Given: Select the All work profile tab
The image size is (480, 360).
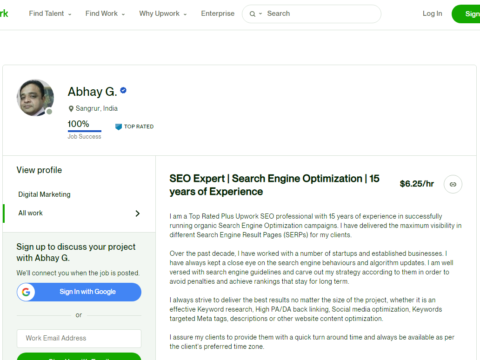Looking at the screenshot, I should click(x=79, y=213).
